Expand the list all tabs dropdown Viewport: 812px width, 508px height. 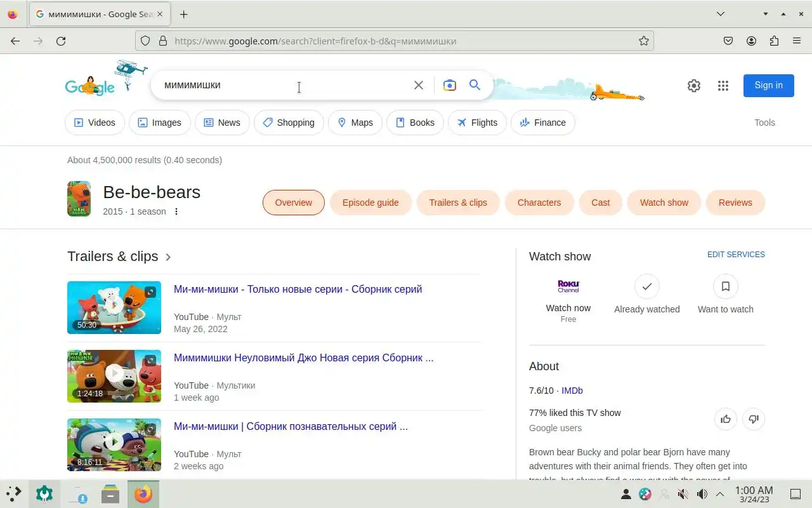tap(721, 14)
